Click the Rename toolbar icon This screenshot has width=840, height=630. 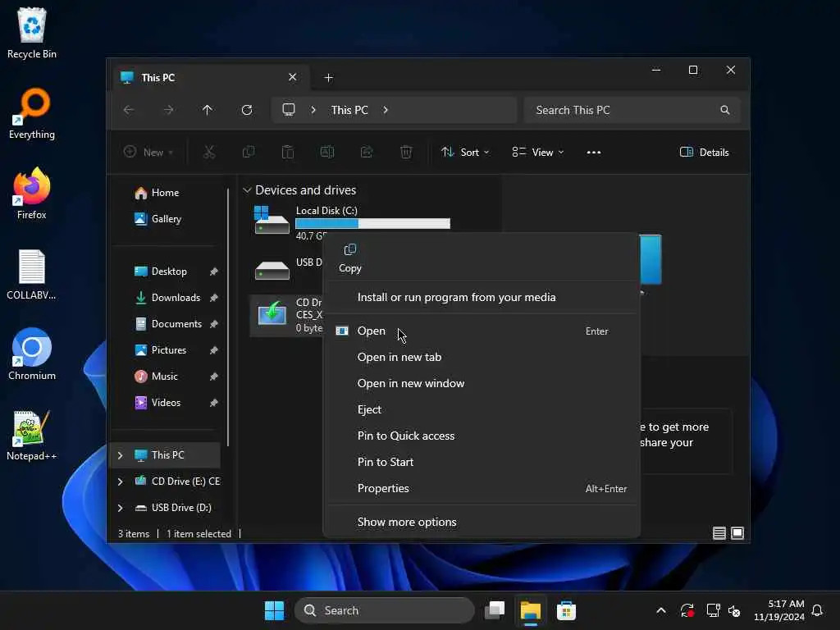coord(327,152)
